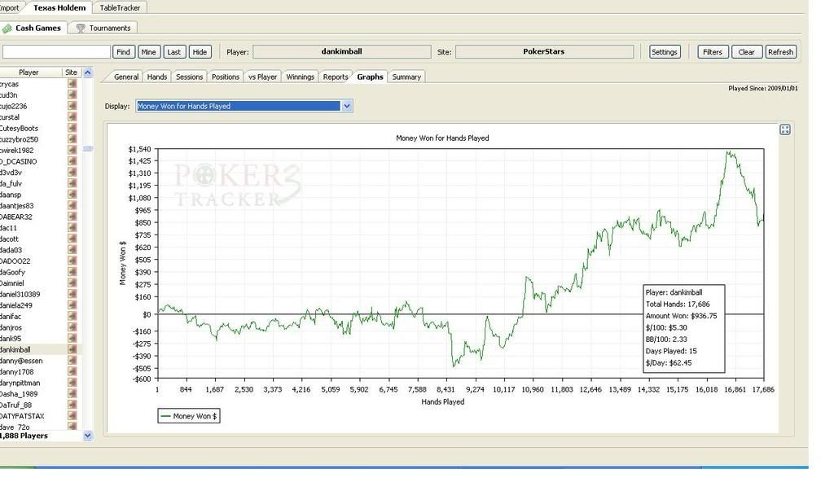Select the Graphs tab
This screenshot has width=834, height=504.
click(x=371, y=77)
